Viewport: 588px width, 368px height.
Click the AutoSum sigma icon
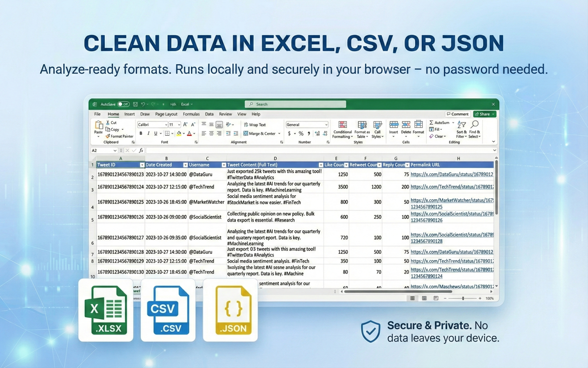[x=431, y=123]
